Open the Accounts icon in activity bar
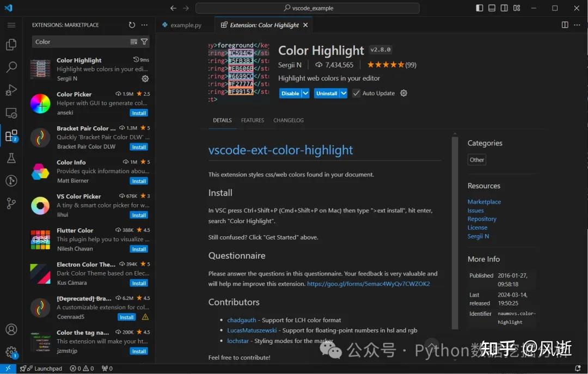 coord(11,329)
